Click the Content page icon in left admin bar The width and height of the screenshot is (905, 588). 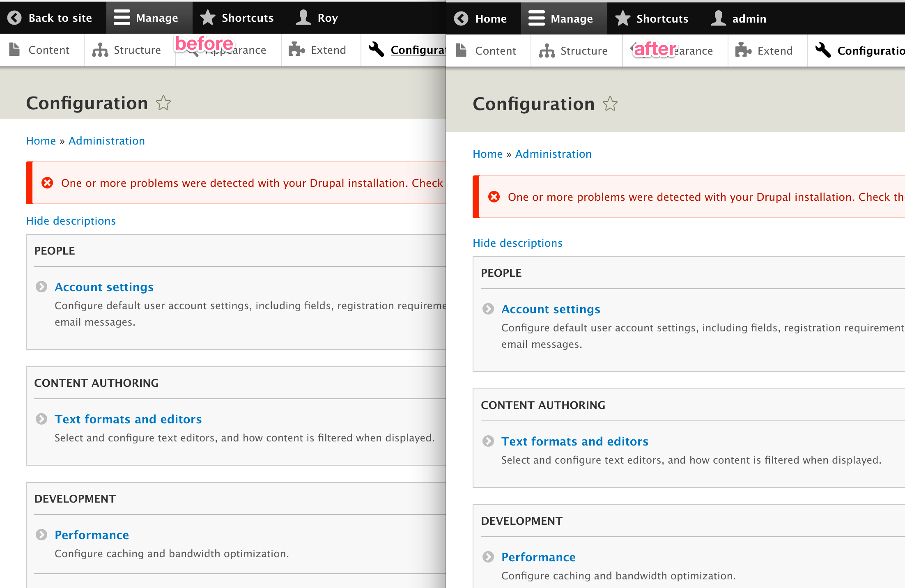tap(14, 50)
